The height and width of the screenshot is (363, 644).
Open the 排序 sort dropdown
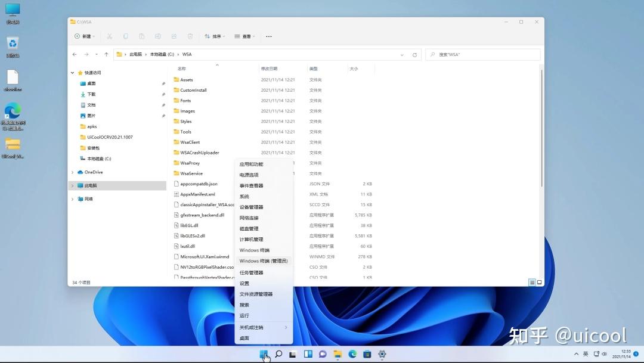tap(215, 36)
